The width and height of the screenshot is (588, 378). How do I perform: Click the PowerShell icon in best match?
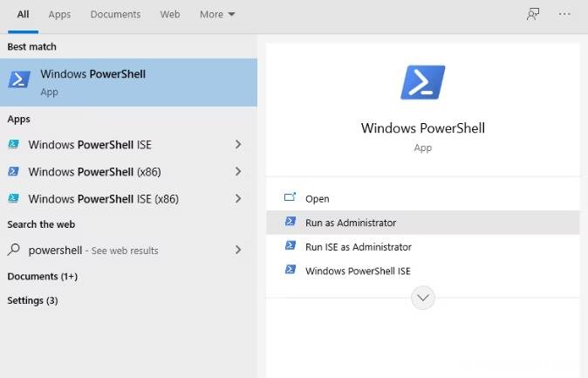click(19, 79)
